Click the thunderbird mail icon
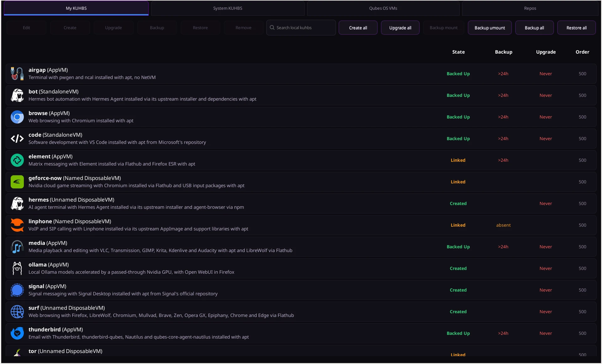Screen dimensions: 602x364 (17, 333)
